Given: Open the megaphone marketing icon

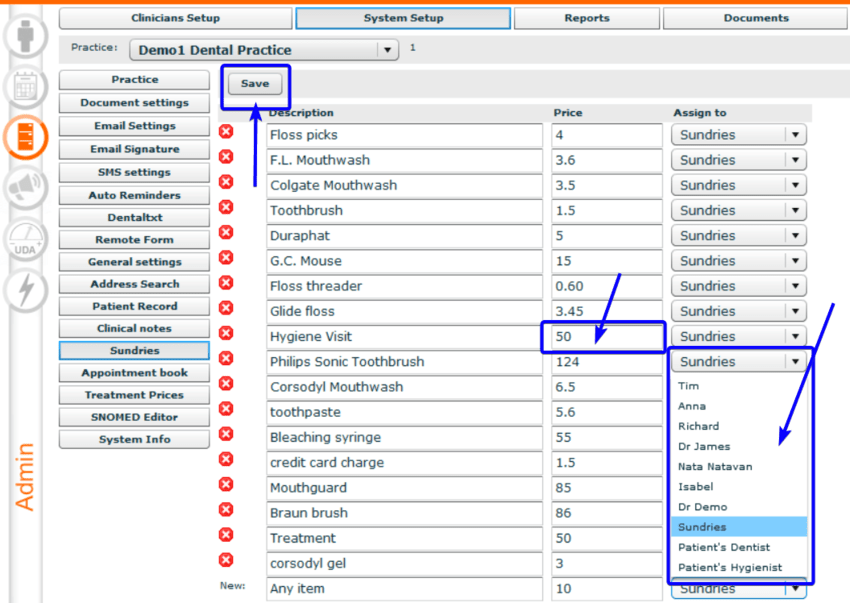Looking at the screenshot, I should point(26,188).
